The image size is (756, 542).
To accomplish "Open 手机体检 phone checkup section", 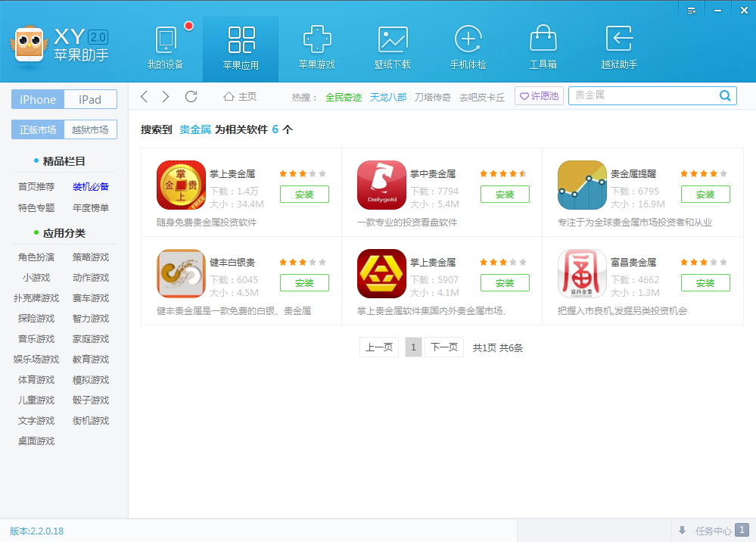I will click(468, 48).
